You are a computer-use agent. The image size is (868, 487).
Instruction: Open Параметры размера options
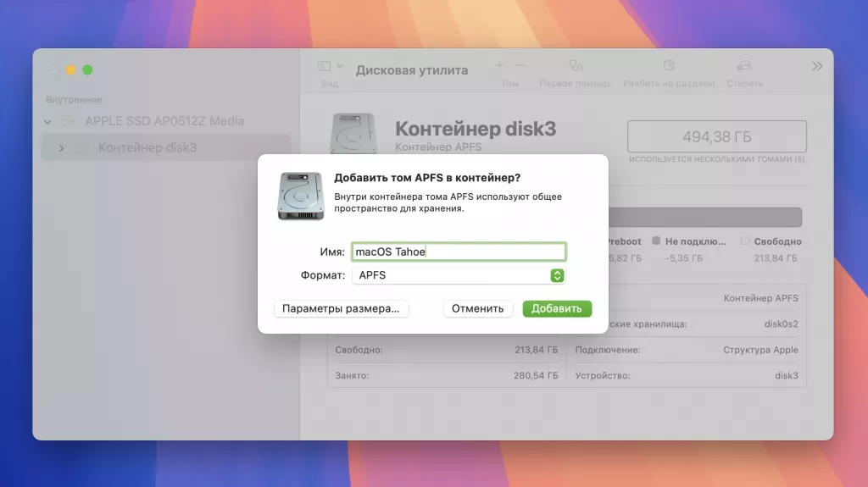[341, 309]
